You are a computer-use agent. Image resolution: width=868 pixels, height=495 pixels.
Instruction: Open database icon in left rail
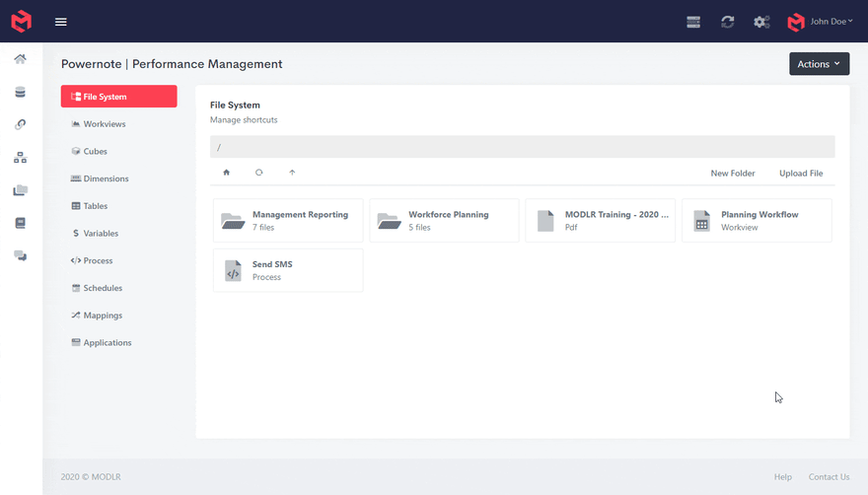coord(21,92)
